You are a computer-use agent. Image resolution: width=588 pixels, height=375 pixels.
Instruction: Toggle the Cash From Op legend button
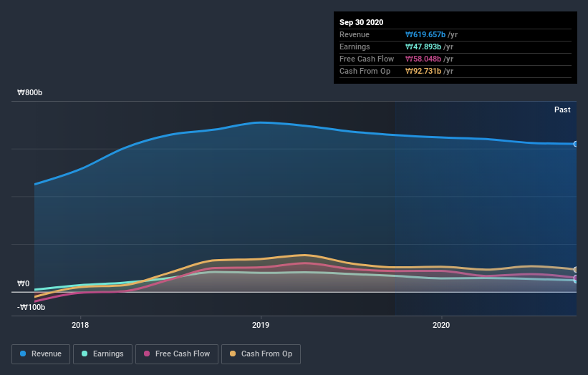click(261, 354)
